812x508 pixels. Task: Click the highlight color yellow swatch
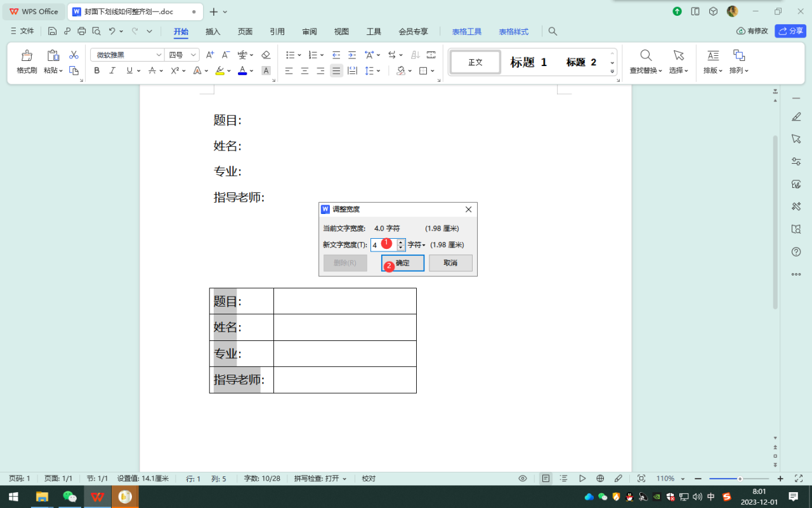tap(219, 70)
